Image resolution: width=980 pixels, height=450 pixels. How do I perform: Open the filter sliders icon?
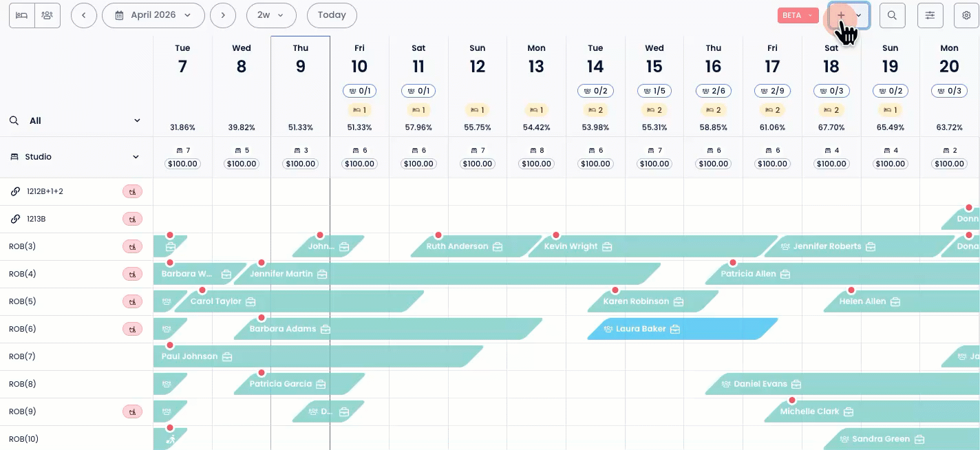tap(930, 15)
